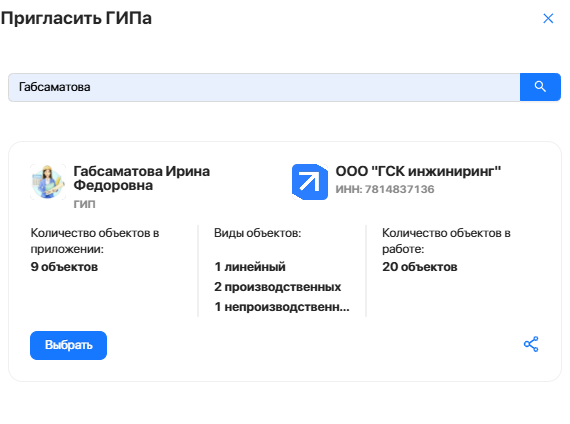The height and width of the screenshot is (424, 570).
Task: Close the Пригласить ГИПа dialog
Action: (x=548, y=18)
